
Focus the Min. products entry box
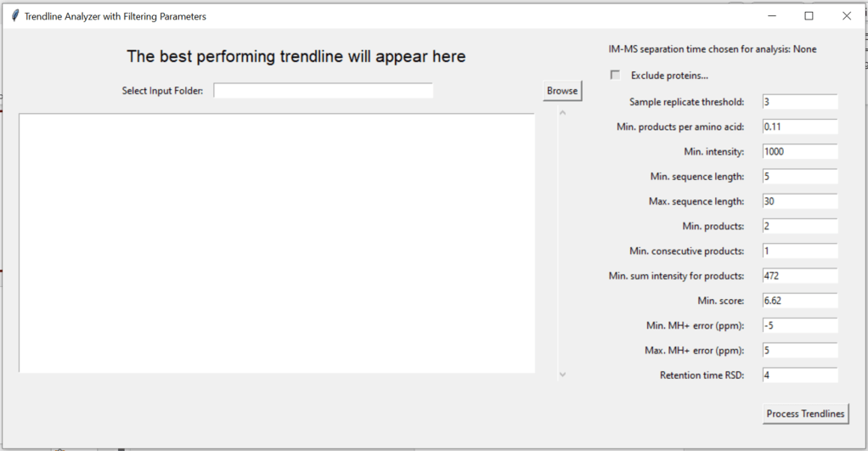point(799,226)
